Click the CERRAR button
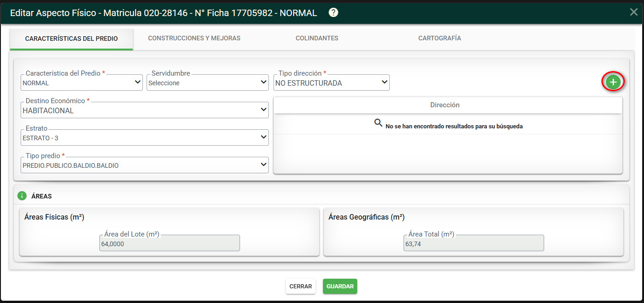Viewport: 644px width, 303px height. point(300,286)
